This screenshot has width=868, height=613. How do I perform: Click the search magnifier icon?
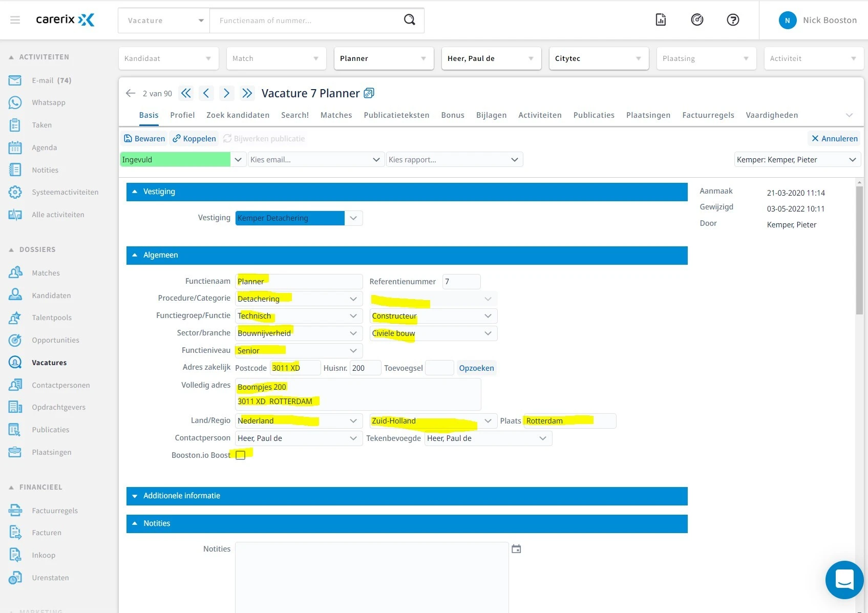click(x=409, y=20)
